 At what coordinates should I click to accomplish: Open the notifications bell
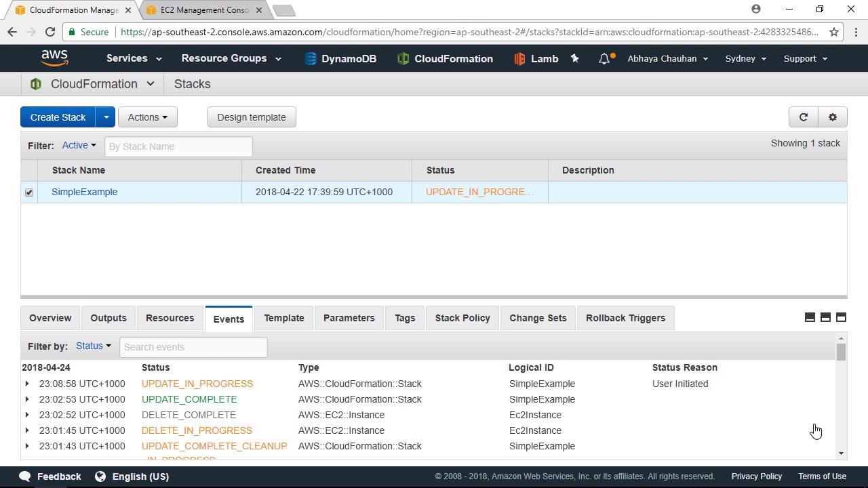coord(604,59)
